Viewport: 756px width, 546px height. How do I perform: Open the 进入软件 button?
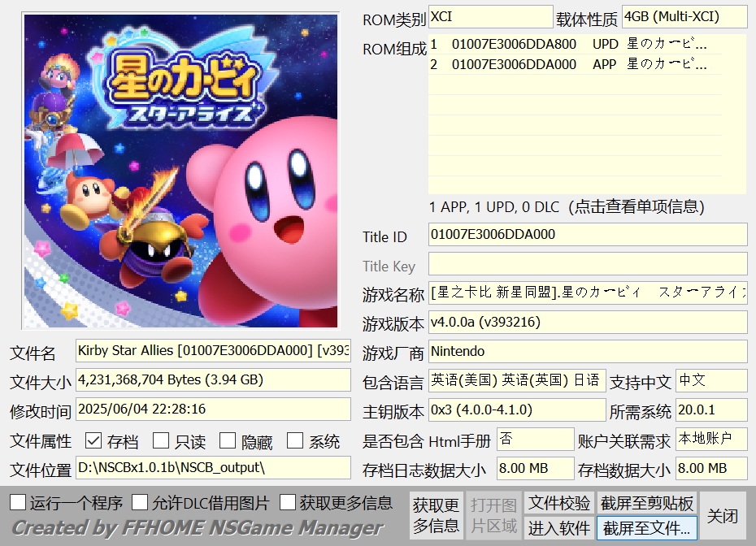click(559, 528)
